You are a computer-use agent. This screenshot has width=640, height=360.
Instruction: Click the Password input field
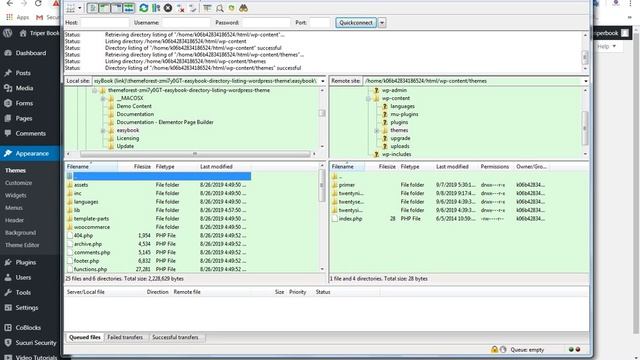pyautogui.click(x=266, y=23)
